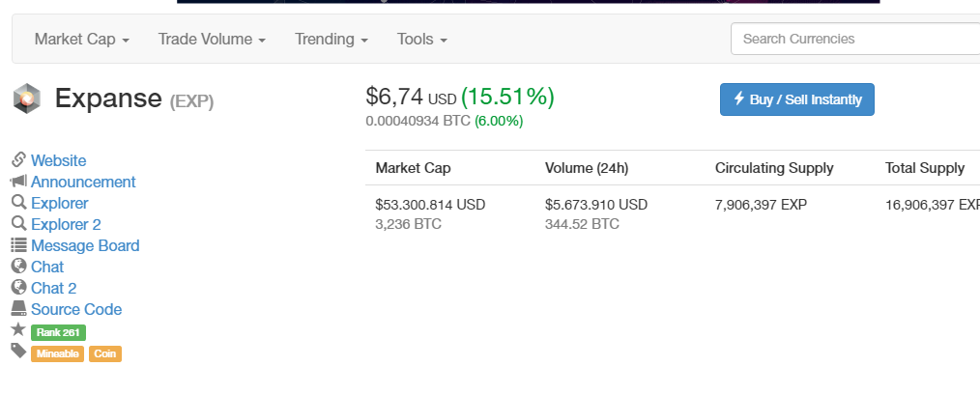Click the Search Currencies input field
The image size is (980, 395).
855,40
